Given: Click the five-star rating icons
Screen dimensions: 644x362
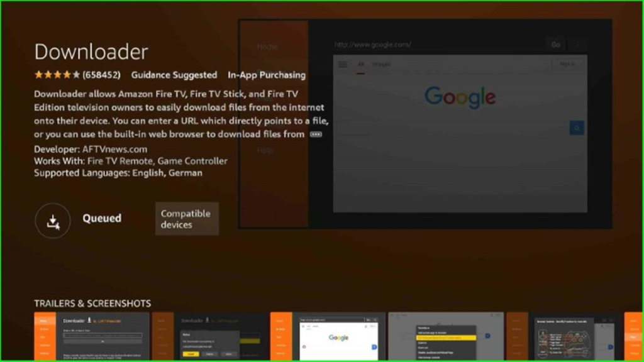Looking at the screenshot, I should pyautogui.click(x=57, y=75).
